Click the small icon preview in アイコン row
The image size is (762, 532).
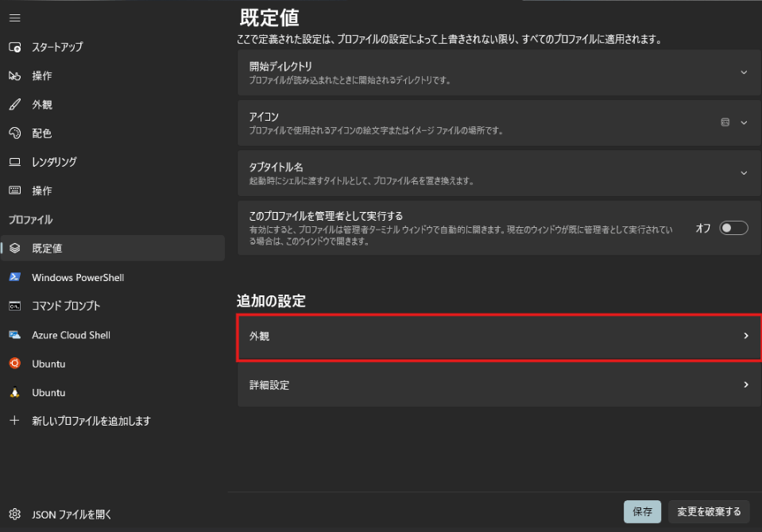725,122
